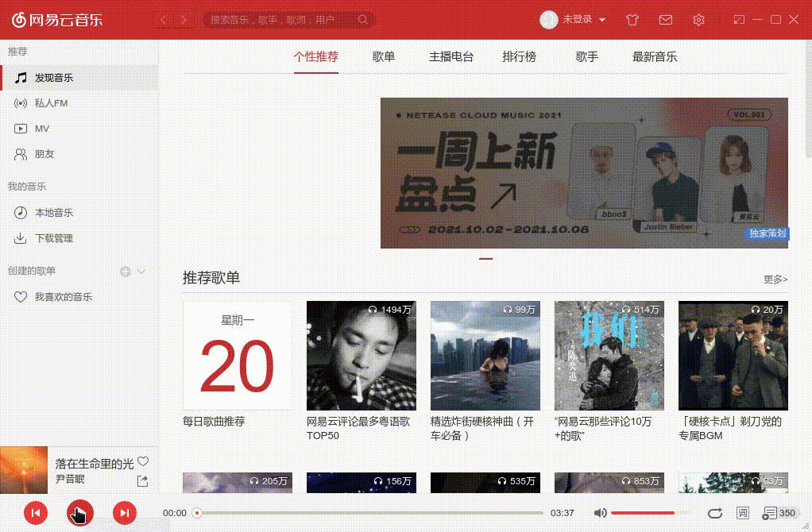Switch the loop playback mode

(714, 513)
